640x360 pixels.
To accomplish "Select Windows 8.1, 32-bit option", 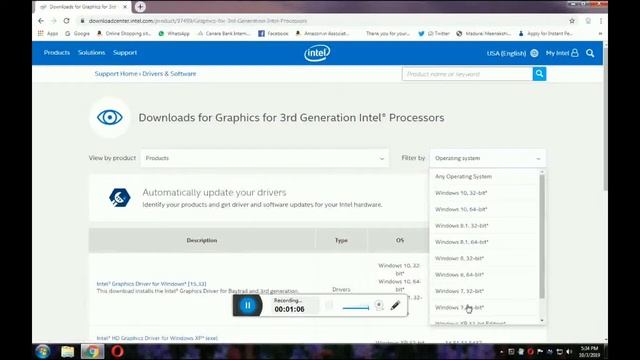I will click(484, 225).
